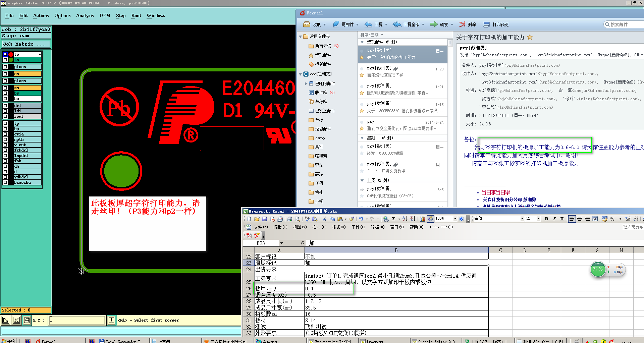Click the Graphic Editor grid-snap icon left of XY
Viewport: 644px width, 343px height.
click(27, 320)
